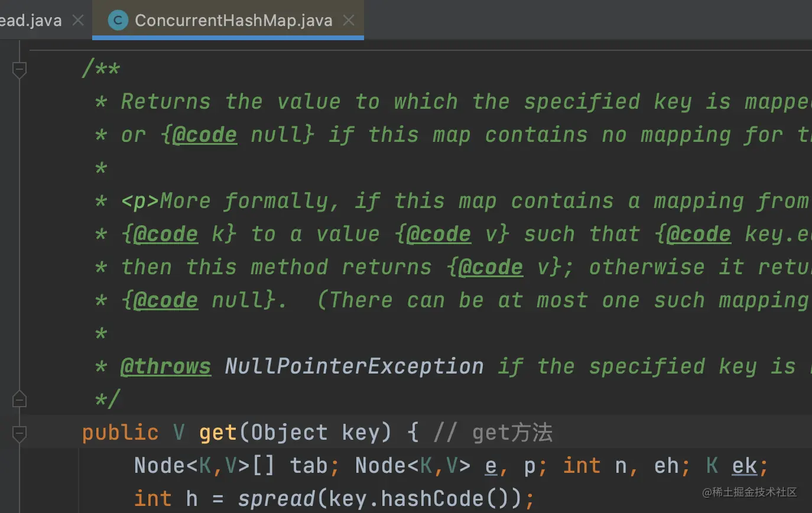Viewport: 812px width, 513px height.
Task: Click the @throws tag in the Javadoc
Action: coord(165,366)
